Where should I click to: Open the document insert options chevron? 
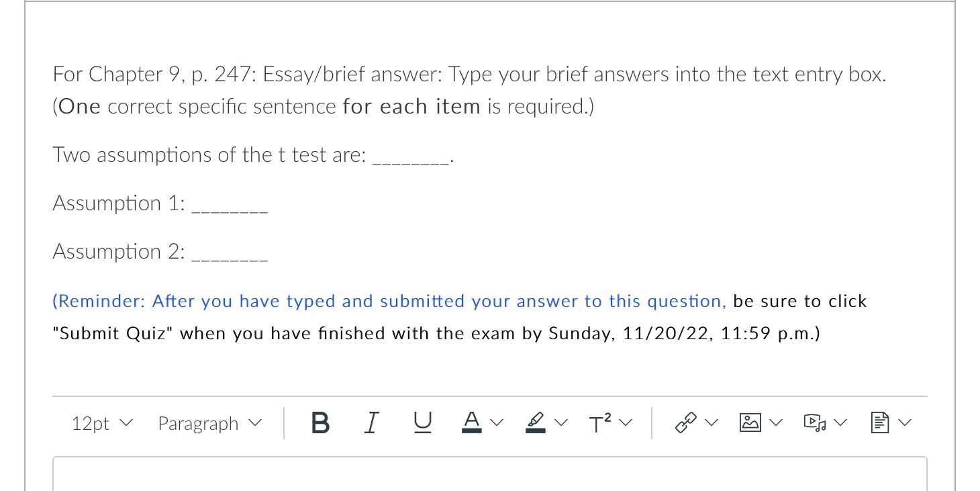click(x=906, y=423)
